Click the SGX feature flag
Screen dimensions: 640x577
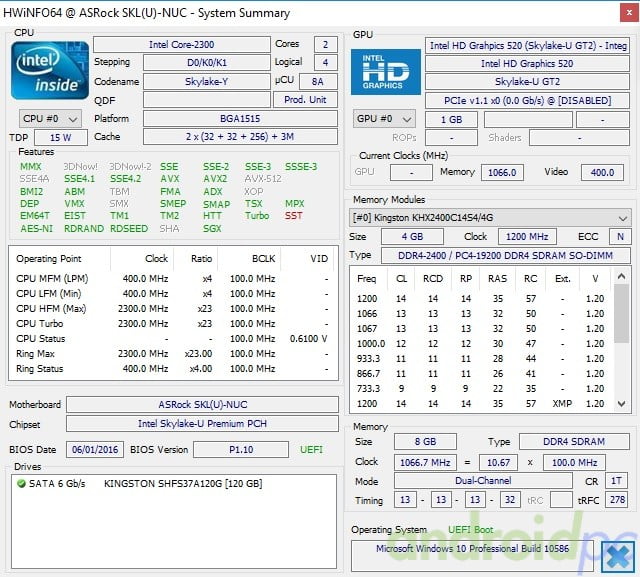click(212, 229)
